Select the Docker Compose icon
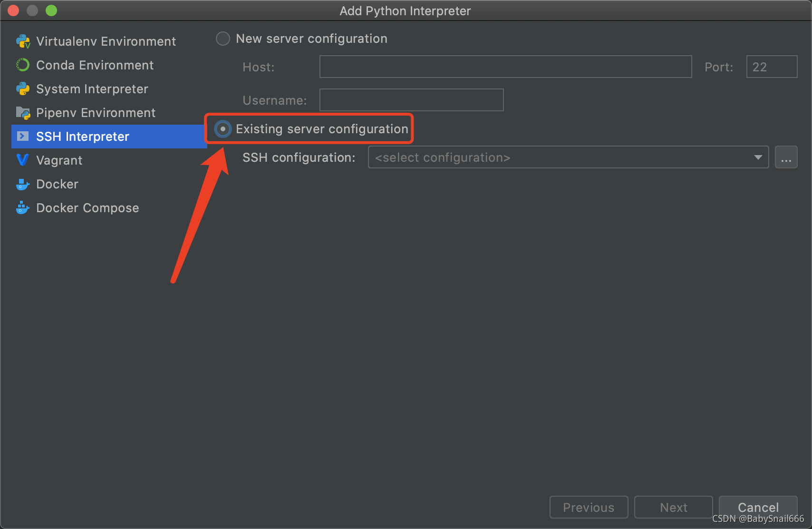The width and height of the screenshot is (812, 529). click(x=22, y=207)
